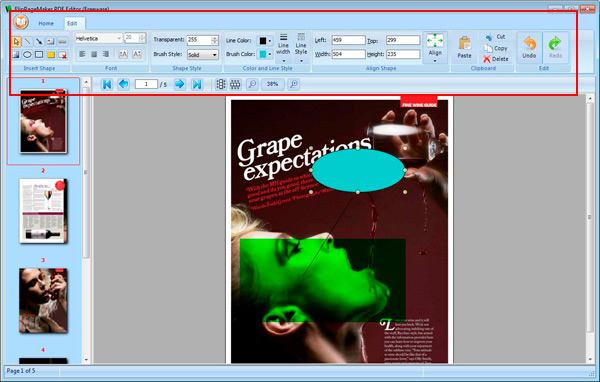This screenshot has height=382, width=600.
Task: Jump to the last page
Action: tap(197, 84)
